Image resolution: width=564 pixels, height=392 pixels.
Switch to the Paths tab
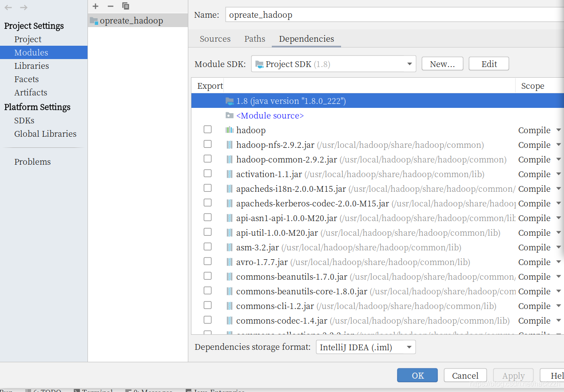254,39
